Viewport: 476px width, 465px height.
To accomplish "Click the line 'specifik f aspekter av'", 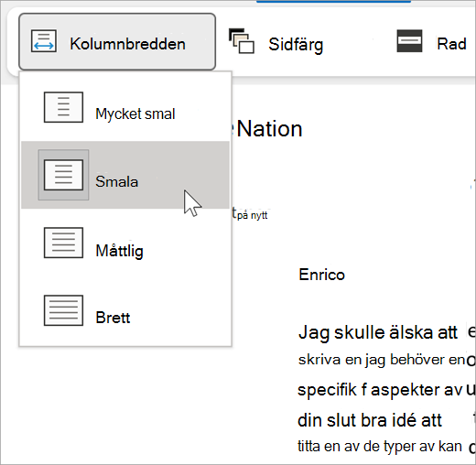I will pyautogui.click(x=380, y=390).
